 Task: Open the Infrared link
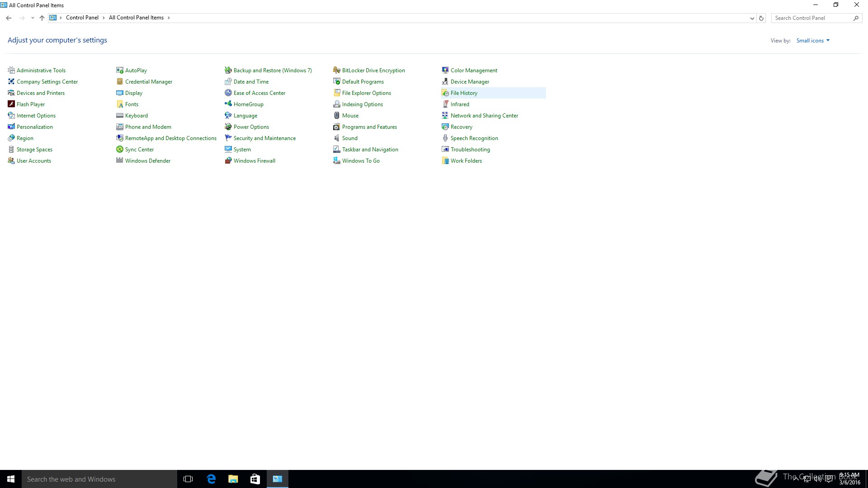coord(460,104)
